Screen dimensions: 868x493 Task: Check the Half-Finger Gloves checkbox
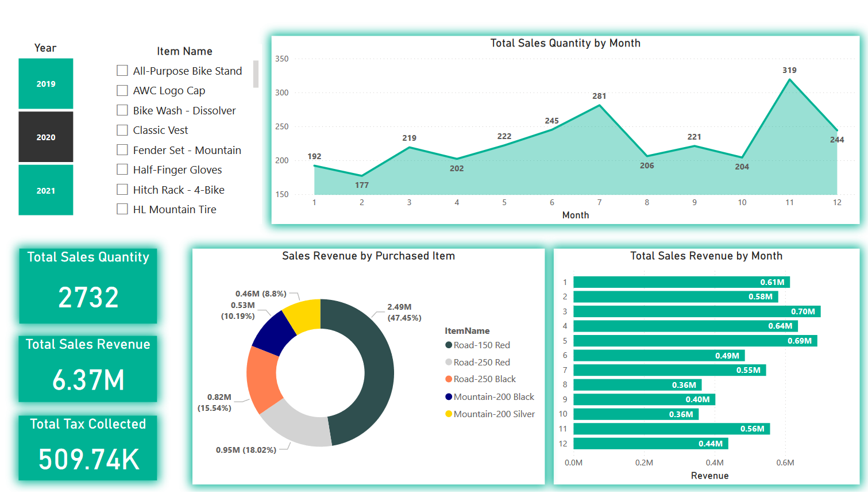(x=122, y=170)
